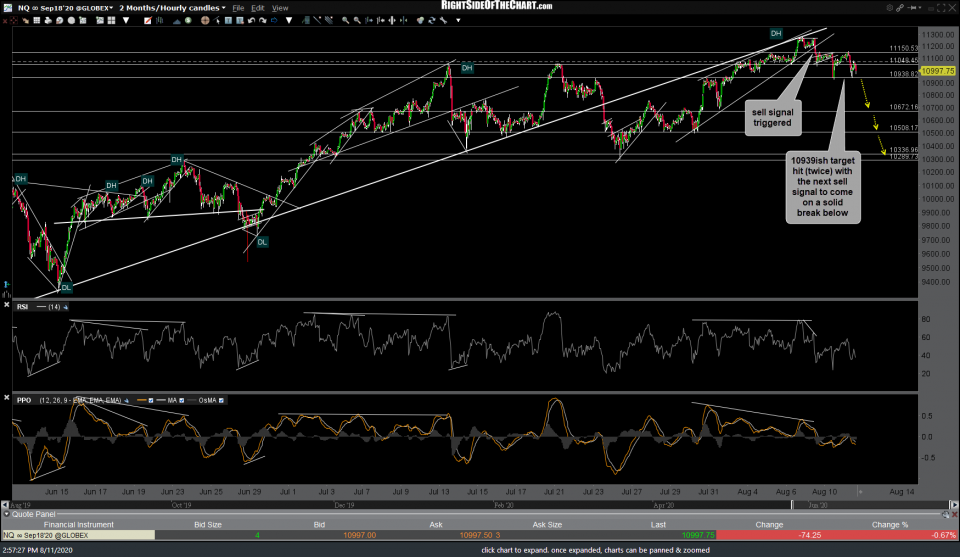960x557 pixels.
Task: Redo the last chart action
Action: tap(263, 20)
